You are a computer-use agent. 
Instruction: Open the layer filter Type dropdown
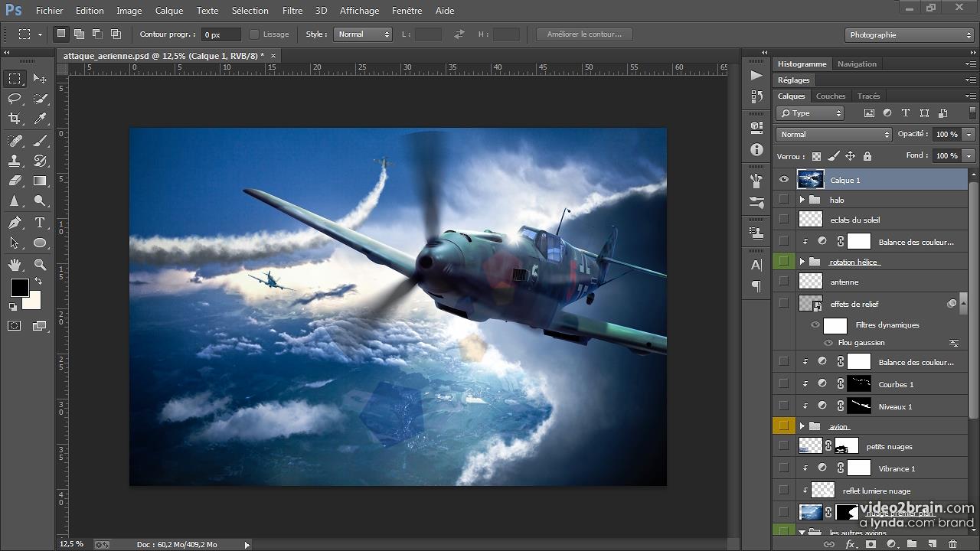click(810, 112)
